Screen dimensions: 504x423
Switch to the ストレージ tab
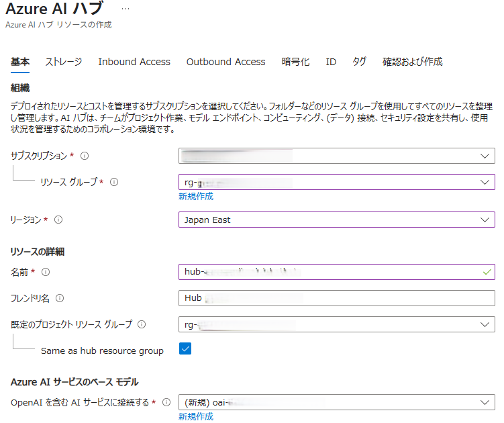64,62
